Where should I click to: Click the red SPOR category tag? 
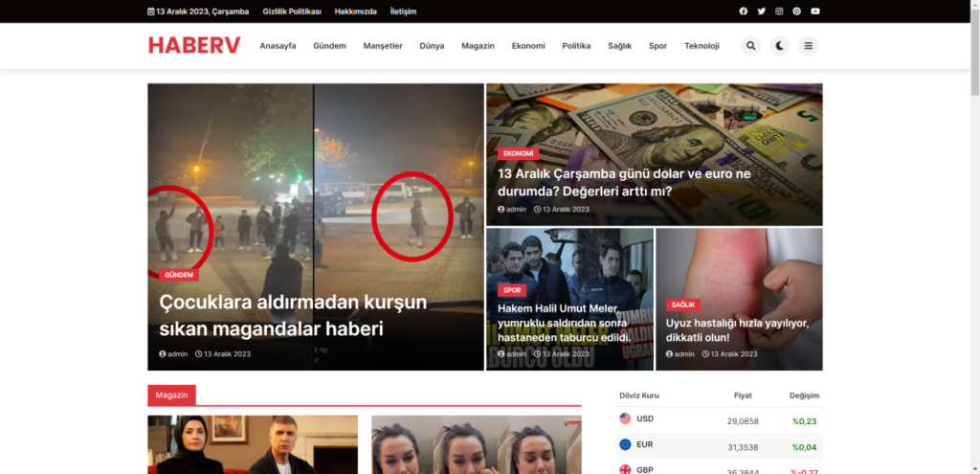(512, 290)
